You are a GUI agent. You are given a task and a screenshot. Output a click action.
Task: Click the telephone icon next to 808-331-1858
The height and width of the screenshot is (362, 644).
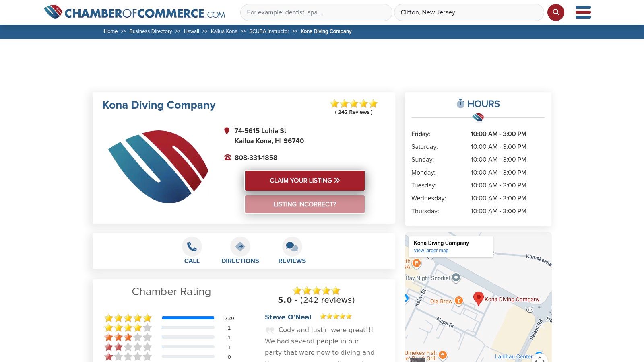click(228, 157)
